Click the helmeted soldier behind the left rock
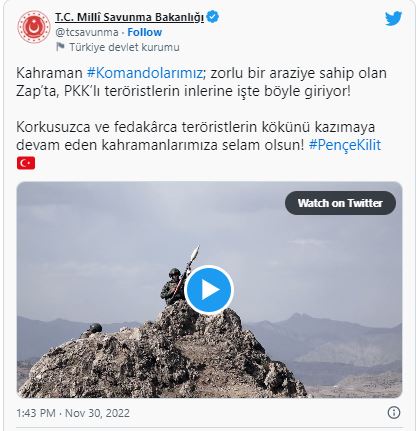Screen dimensions: 416x431 94,328
